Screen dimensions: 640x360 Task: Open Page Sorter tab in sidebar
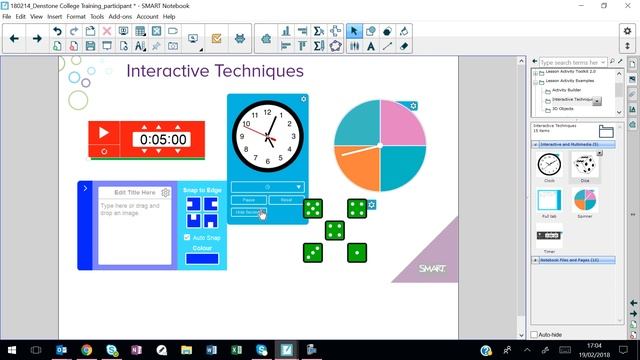633,64
